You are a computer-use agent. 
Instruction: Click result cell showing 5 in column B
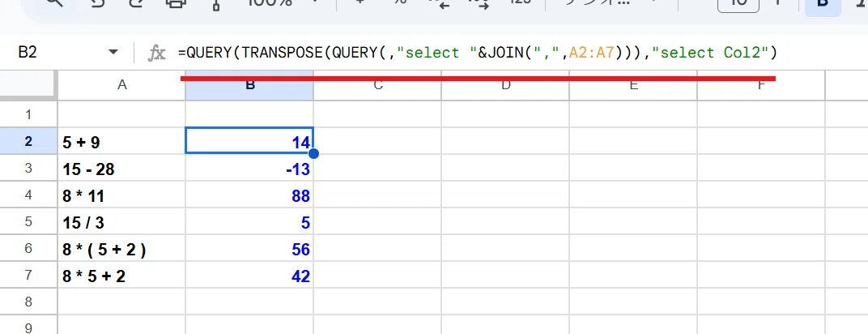coord(249,222)
